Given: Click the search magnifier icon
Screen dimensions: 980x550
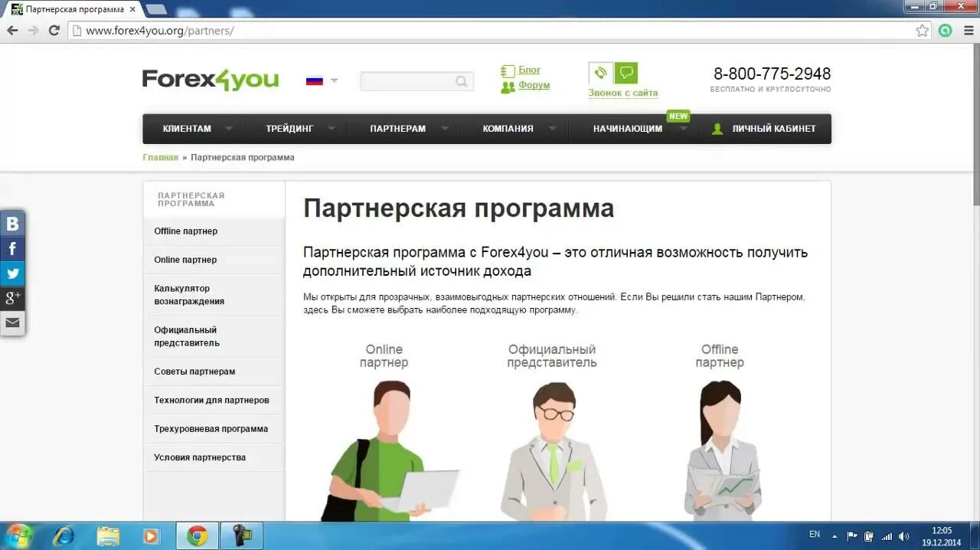Looking at the screenshot, I should coord(462,81).
